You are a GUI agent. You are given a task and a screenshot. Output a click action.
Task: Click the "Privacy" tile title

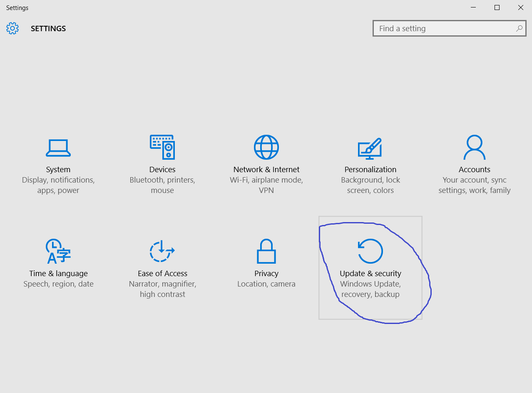[266, 273]
